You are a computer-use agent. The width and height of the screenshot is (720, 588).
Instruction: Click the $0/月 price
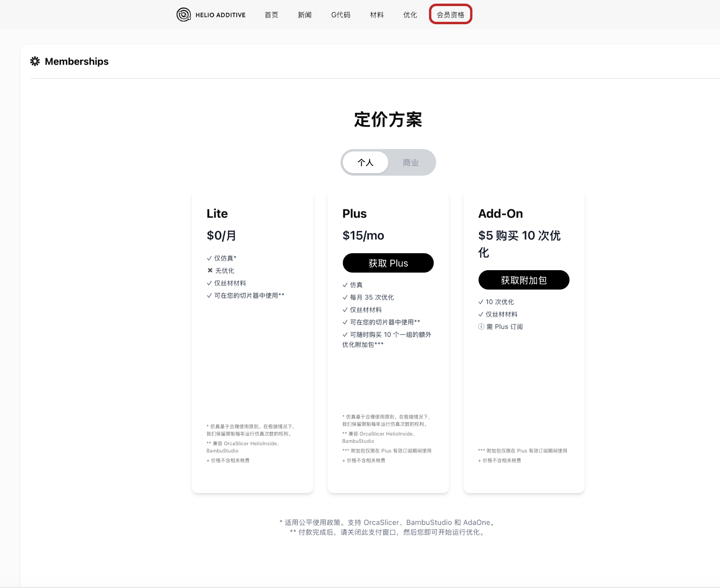pos(221,235)
